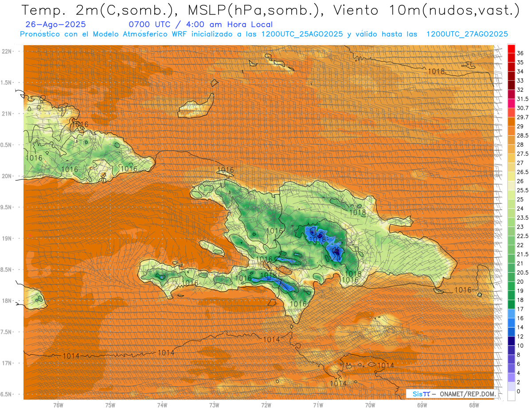Click legend value "30.7" on the color scale
Viewport: 532px width, 411px height.
point(523,108)
